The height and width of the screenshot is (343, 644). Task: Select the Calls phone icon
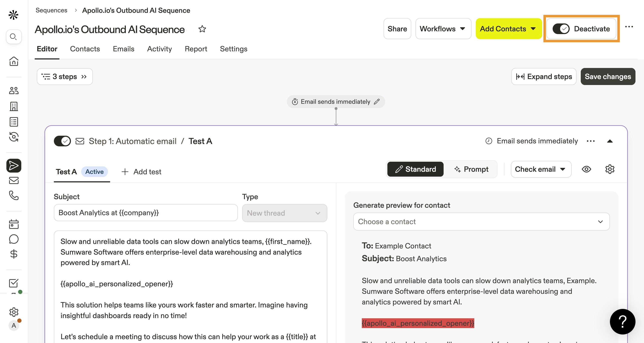pos(13,196)
